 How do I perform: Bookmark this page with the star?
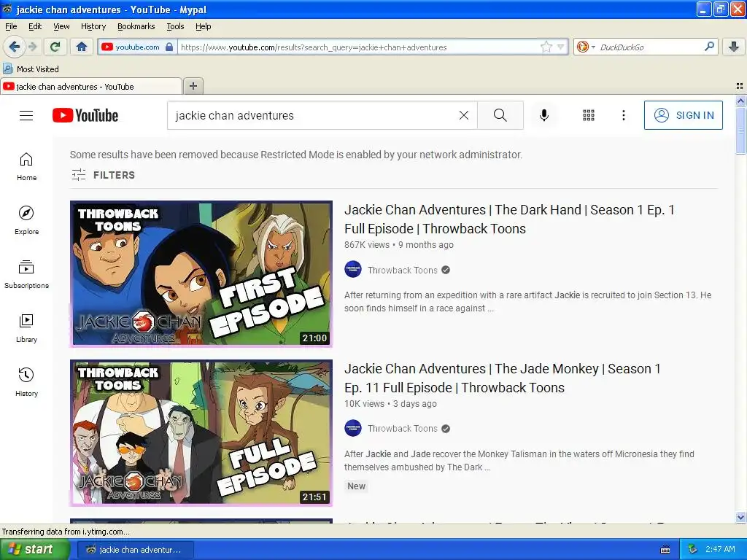(x=546, y=47)
